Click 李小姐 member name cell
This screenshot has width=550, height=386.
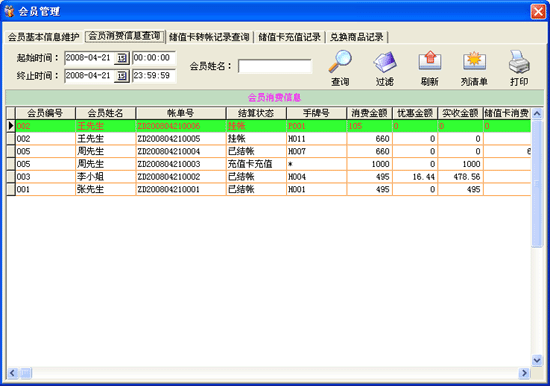(x=105, y=177)
